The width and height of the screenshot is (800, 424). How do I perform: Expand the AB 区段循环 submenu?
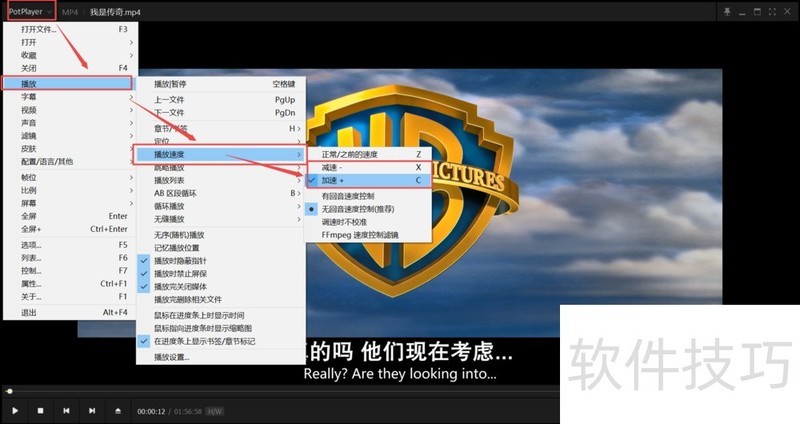(x=221, y=193)
